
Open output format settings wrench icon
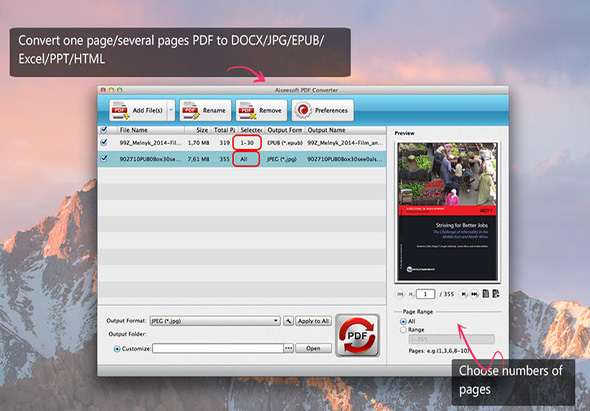point(288,321)
